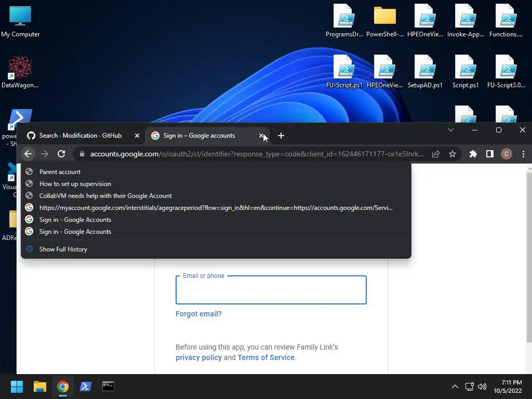Pick the second Sign in - Google Accounts entry
The width and height of the screenshot is (532, 399).
click(x=216, y=232)
